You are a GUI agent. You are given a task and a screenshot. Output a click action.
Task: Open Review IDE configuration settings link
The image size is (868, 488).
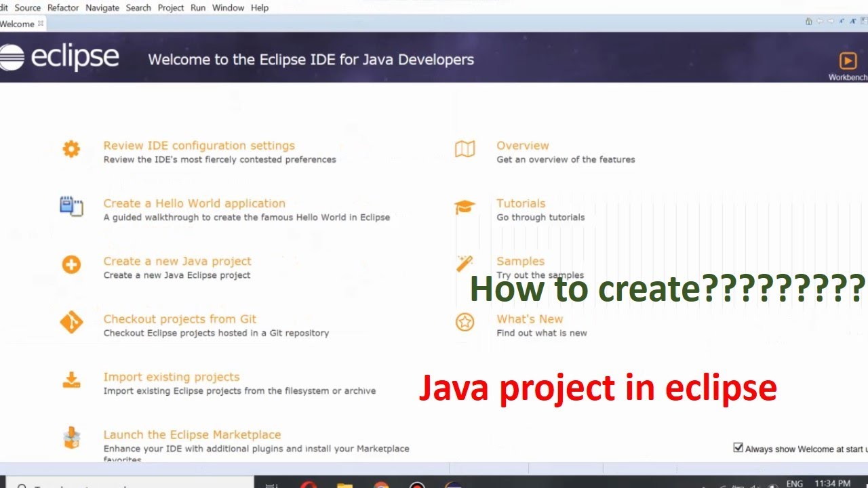click(x=199, y=146)
